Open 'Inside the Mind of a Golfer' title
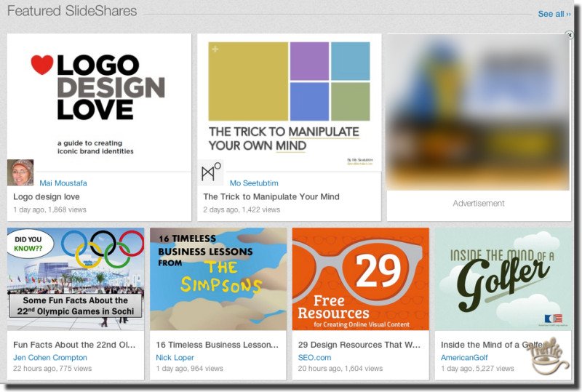Screen dimensions: 582x392 pos(493,345)
